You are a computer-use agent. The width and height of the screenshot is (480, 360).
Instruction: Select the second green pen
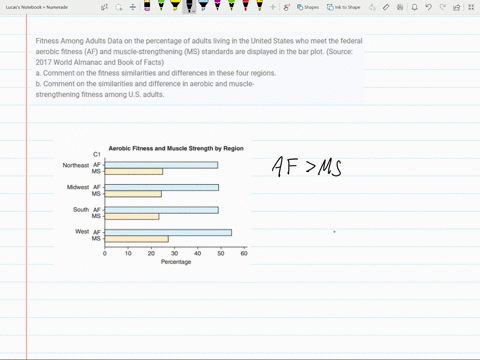click(231, 6)
